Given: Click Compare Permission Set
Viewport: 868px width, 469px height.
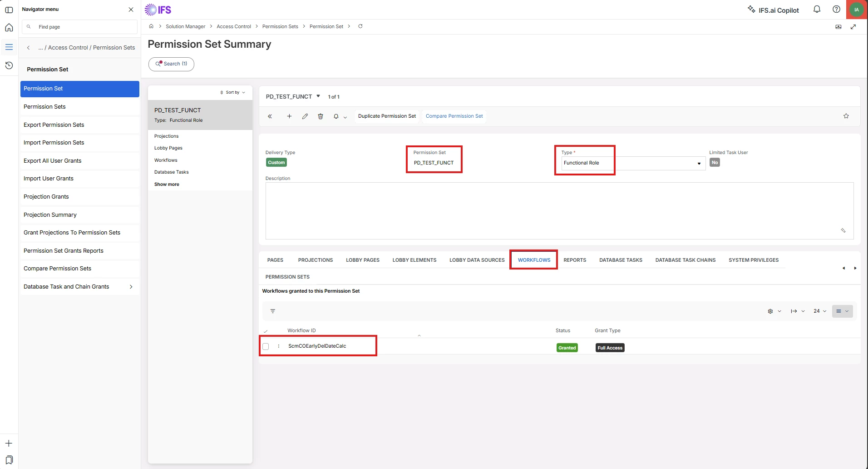Looking at the screenshot, I should click(x=454, y=116).
